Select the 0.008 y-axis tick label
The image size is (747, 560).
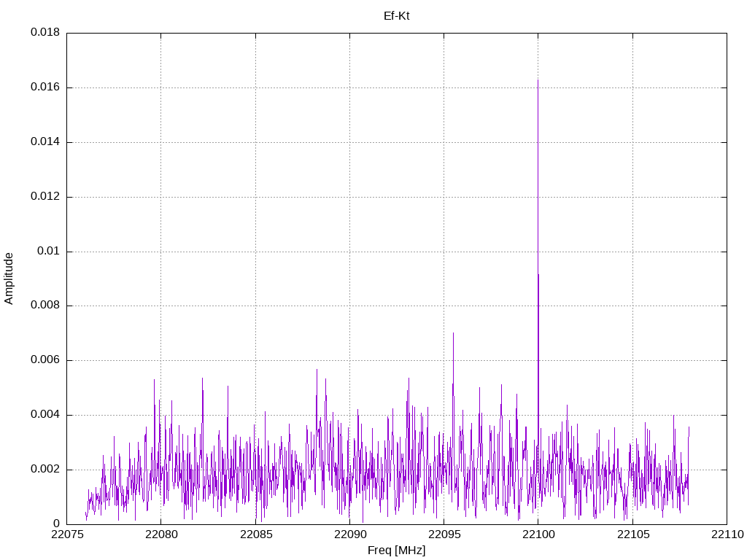[44, 306]
